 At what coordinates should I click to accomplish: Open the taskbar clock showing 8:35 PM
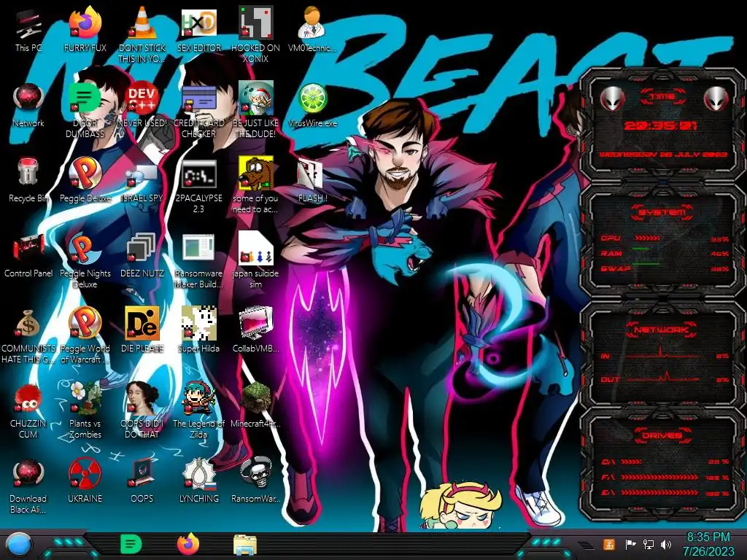point(708,544)
